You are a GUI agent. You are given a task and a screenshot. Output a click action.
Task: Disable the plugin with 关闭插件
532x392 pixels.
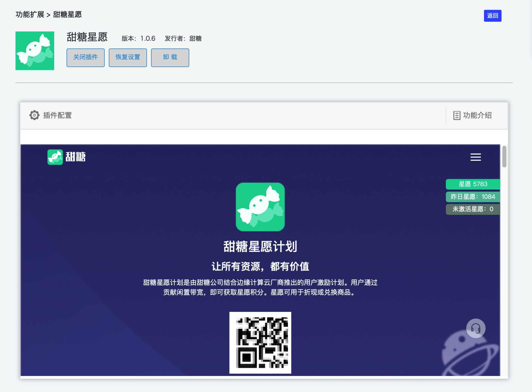85,57
